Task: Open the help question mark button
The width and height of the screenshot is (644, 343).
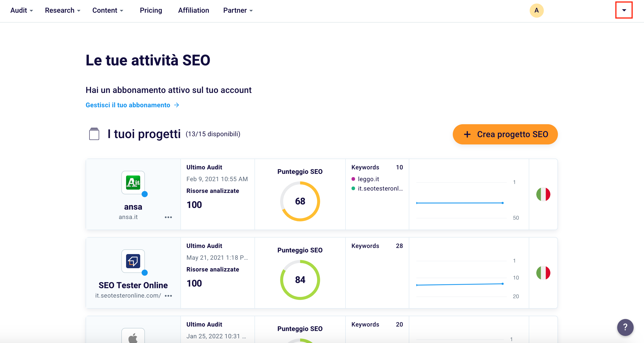Action: (x=625, y=327)
